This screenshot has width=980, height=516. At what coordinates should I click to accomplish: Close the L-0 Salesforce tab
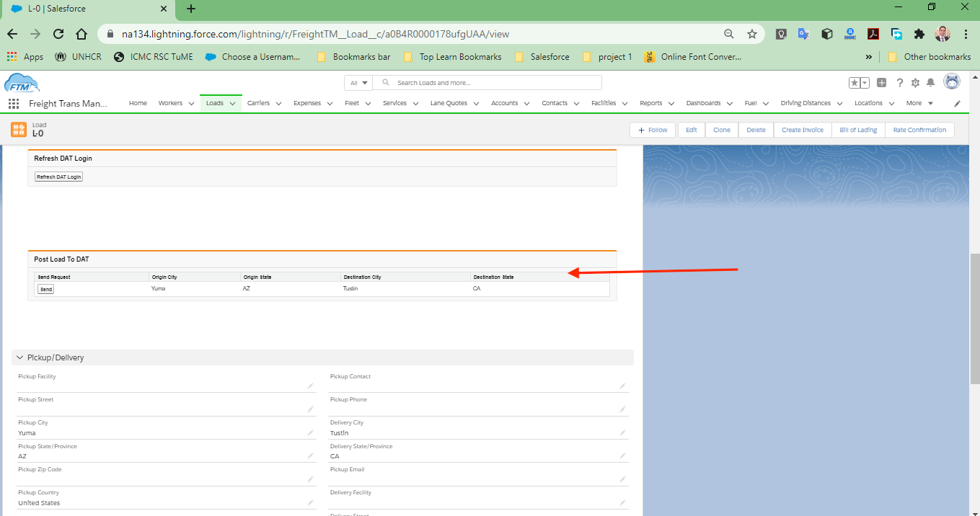(164, 9)
